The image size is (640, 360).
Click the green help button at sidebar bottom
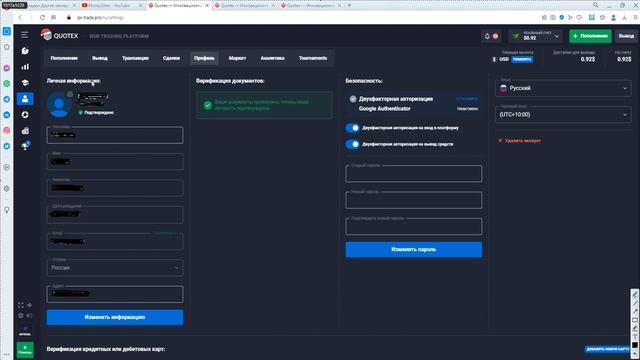[25, 350]
